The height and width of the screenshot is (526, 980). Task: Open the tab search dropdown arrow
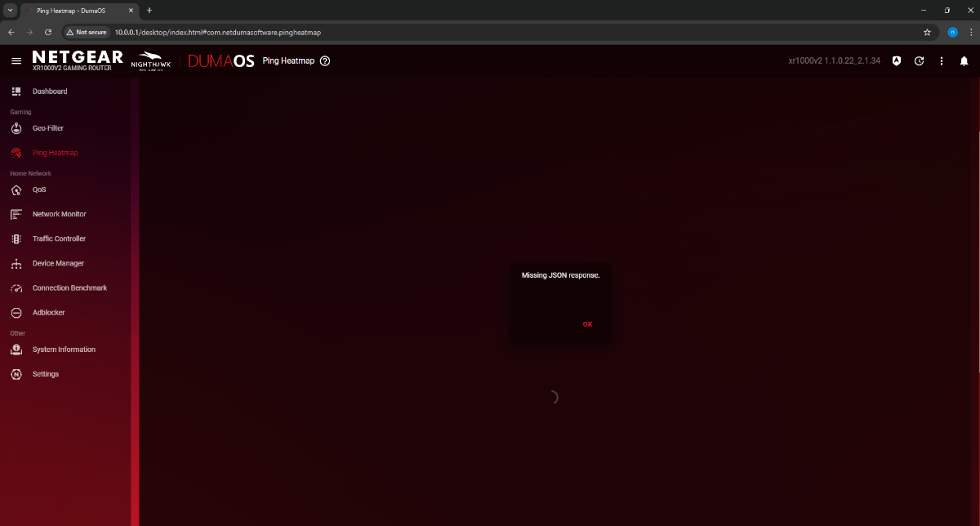coord(9,11)
